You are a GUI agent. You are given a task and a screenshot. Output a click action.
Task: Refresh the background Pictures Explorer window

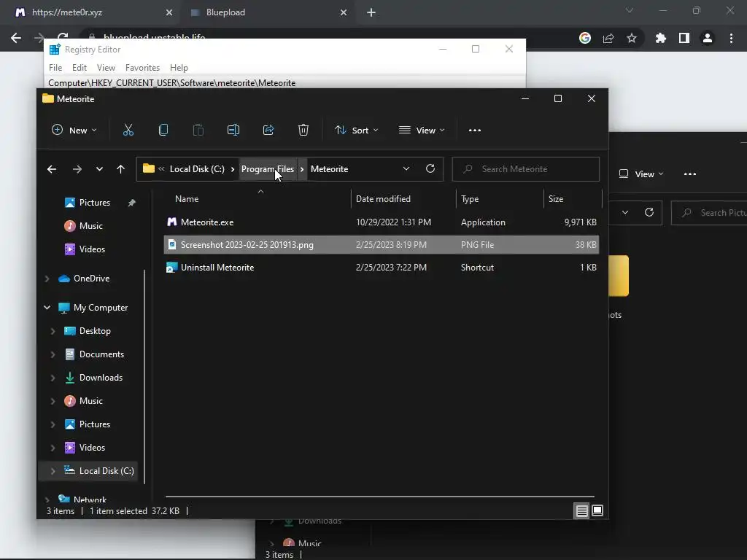[x=649, y=212]
